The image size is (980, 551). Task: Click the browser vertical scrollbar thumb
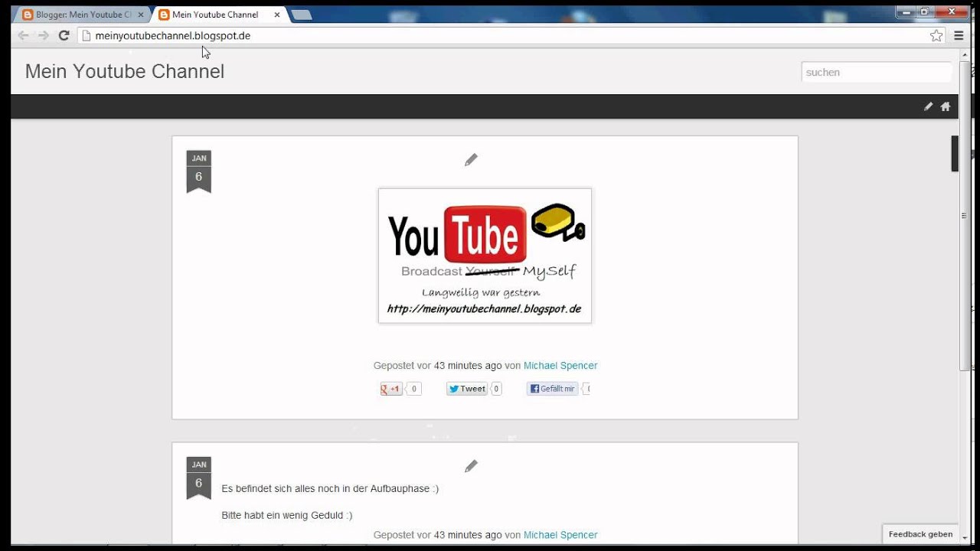[x=965, y=214]
